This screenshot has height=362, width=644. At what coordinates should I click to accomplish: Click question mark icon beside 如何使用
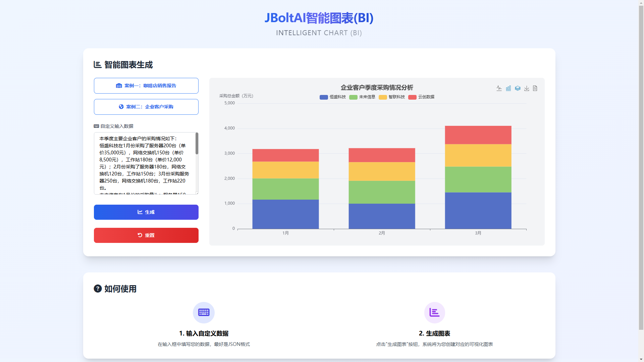point(98,289)
